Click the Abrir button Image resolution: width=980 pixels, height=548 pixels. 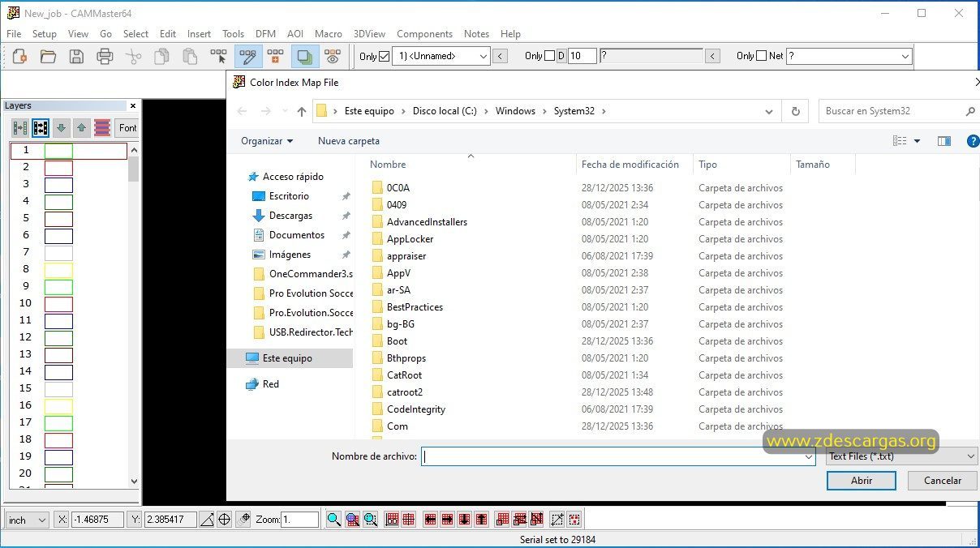point(862,481)
